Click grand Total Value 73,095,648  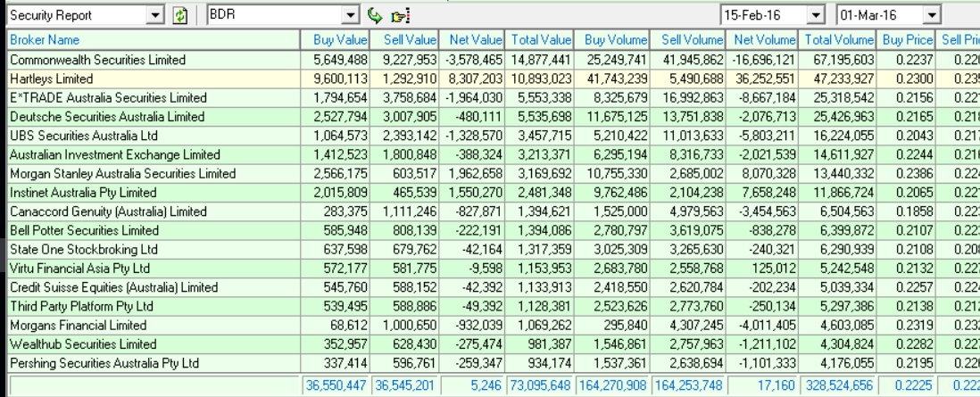pos(541,385)
